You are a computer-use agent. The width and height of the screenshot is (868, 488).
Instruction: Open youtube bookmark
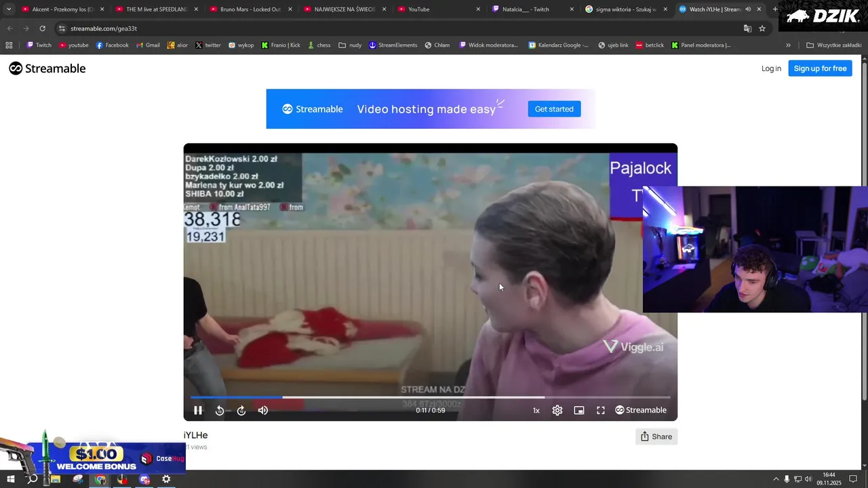coord(74,45)
